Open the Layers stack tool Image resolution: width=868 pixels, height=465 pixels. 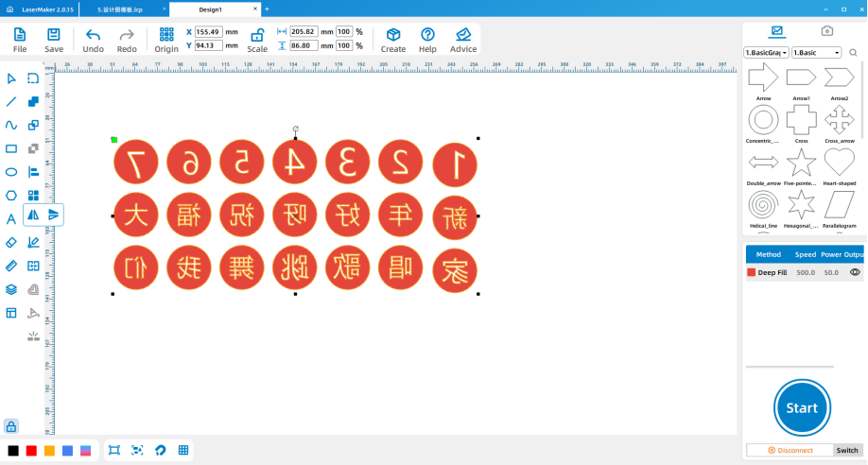11,289
